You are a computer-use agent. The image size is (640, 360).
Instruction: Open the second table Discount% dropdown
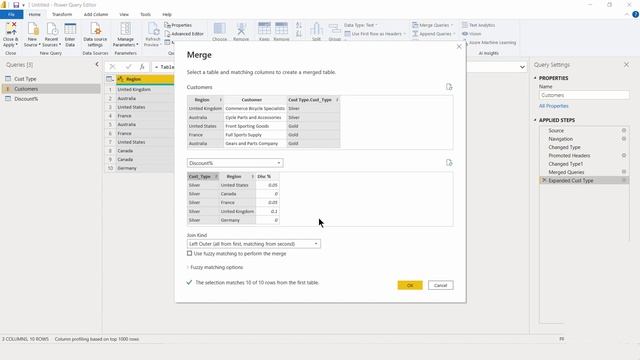235,163
